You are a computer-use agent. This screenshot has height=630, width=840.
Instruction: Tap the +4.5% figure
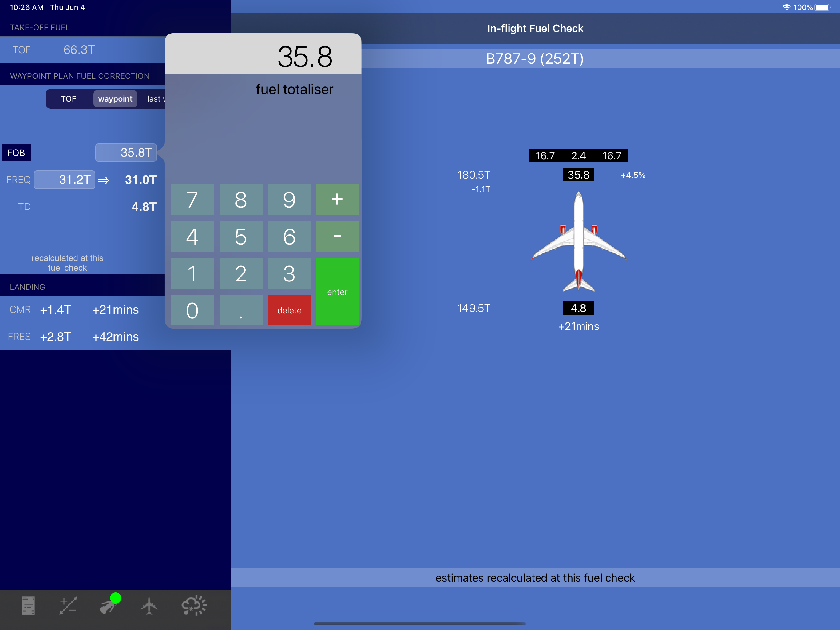coord(633,175)
